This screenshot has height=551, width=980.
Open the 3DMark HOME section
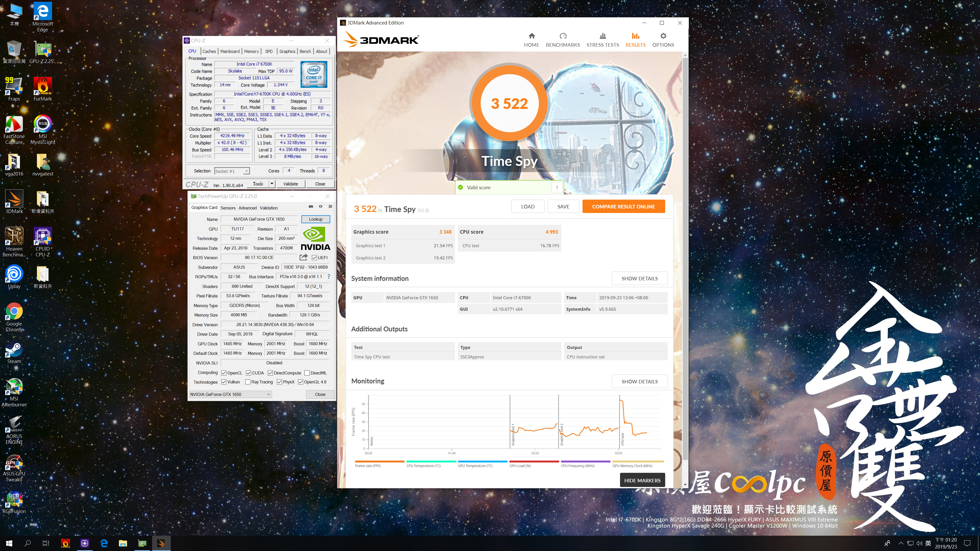(x=531, y=40)
